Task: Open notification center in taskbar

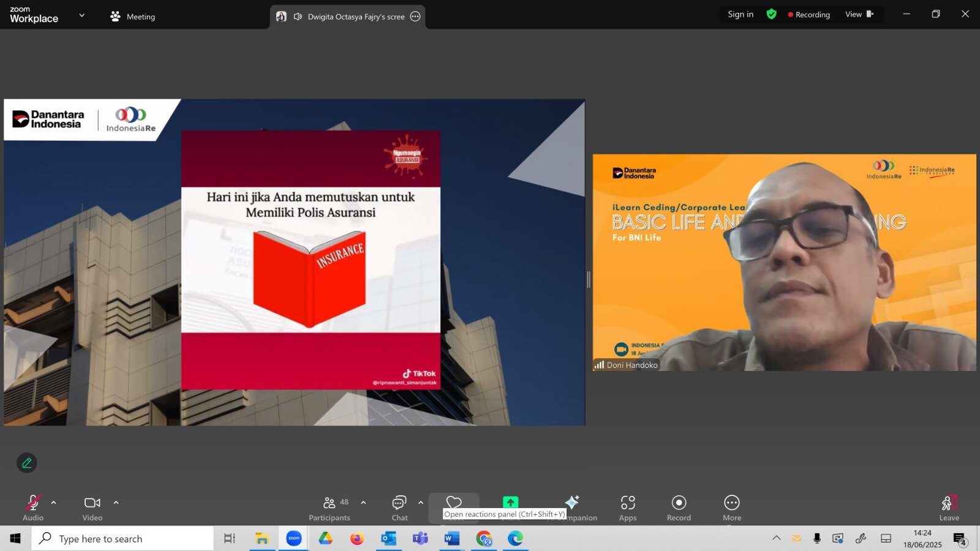Action: (x=960, y=539)
